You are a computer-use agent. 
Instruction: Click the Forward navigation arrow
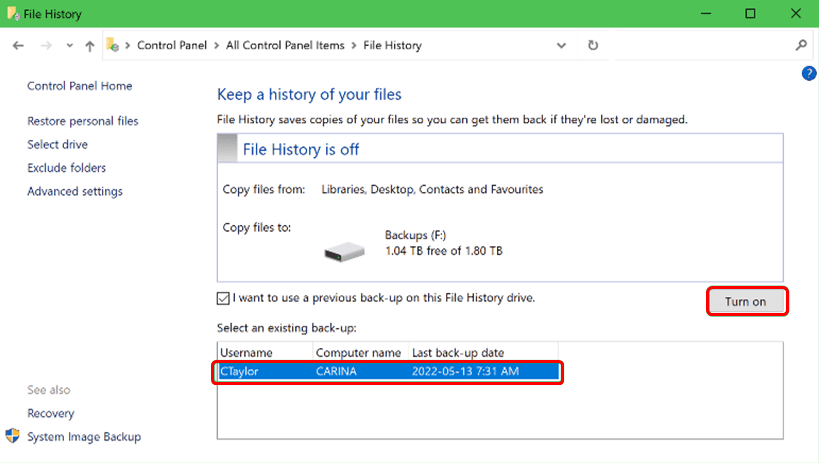coord(45,45)
